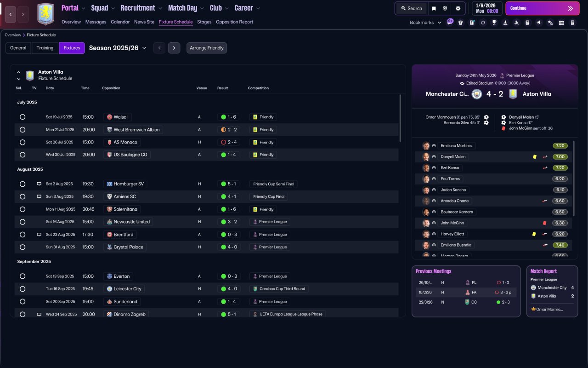Open the rightmost document shortcut icon
Image resolution: width=588 pixels, height=368 pixels.
pos(572,23)
